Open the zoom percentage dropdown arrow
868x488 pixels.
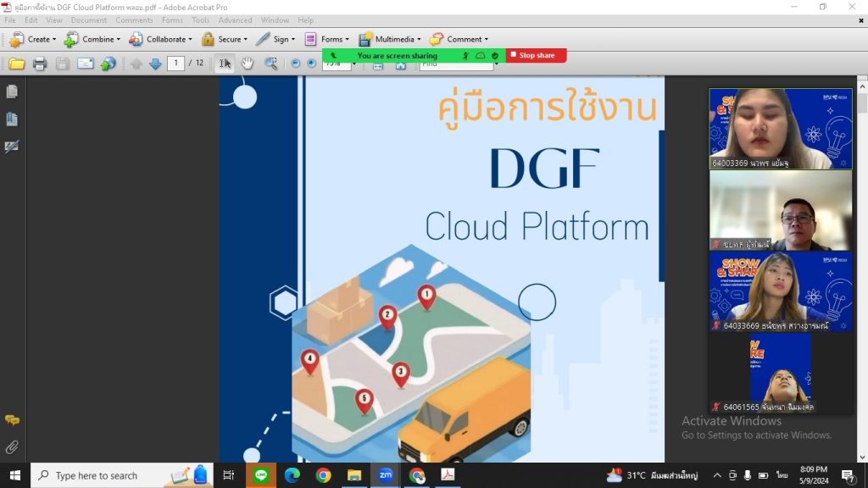point(354,64)
